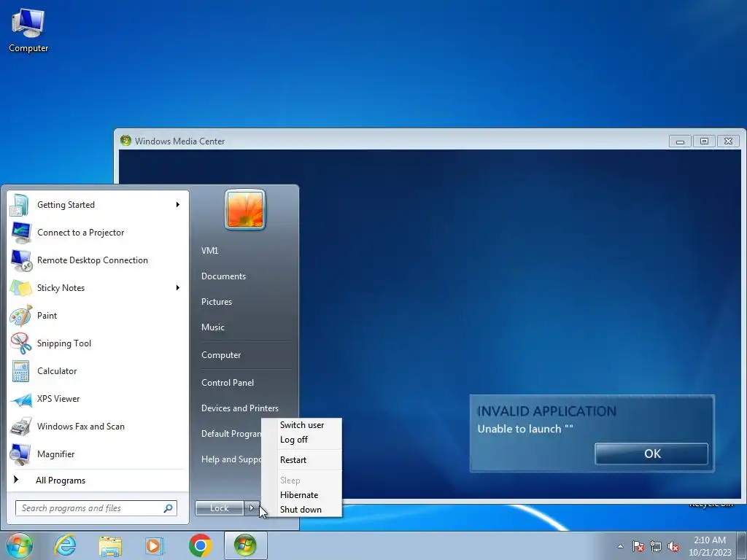Click the Connect to a Projector icon

tap(20, 233)
